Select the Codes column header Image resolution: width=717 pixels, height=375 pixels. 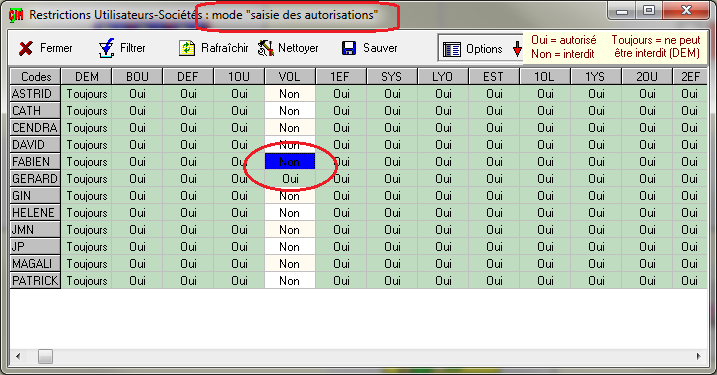(36, 76)
